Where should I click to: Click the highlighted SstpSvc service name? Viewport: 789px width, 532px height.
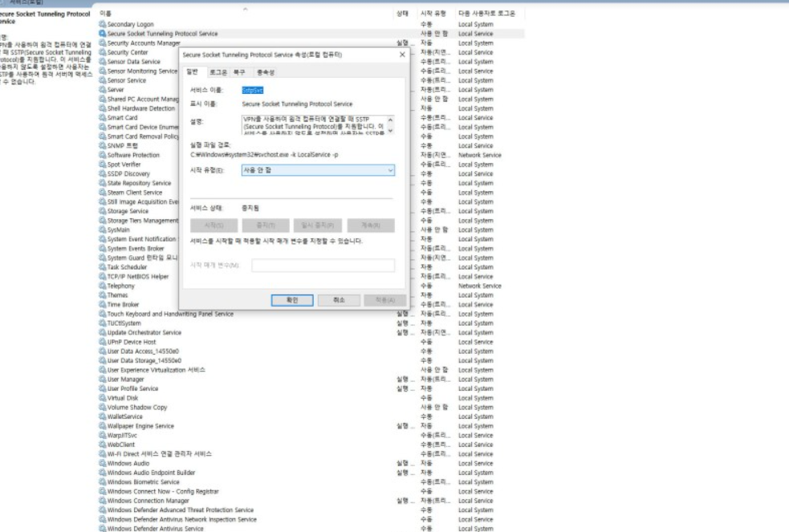coord(253,90)
